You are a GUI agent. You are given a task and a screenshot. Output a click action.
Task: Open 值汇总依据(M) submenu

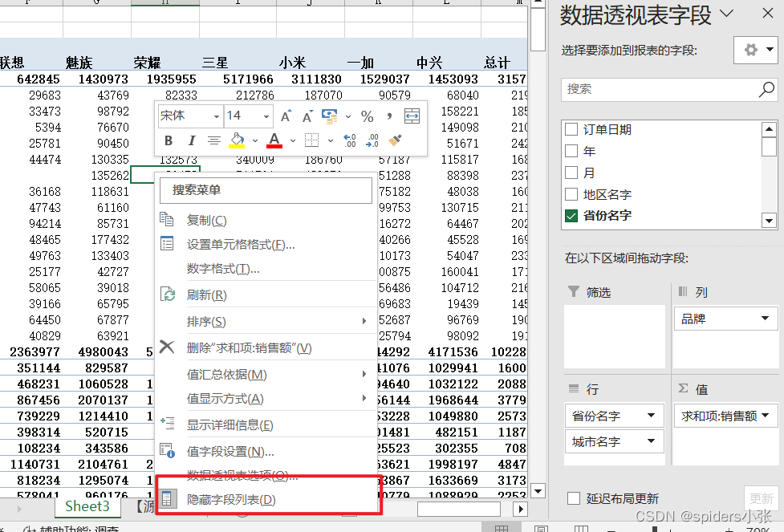[x=266, y=375]
